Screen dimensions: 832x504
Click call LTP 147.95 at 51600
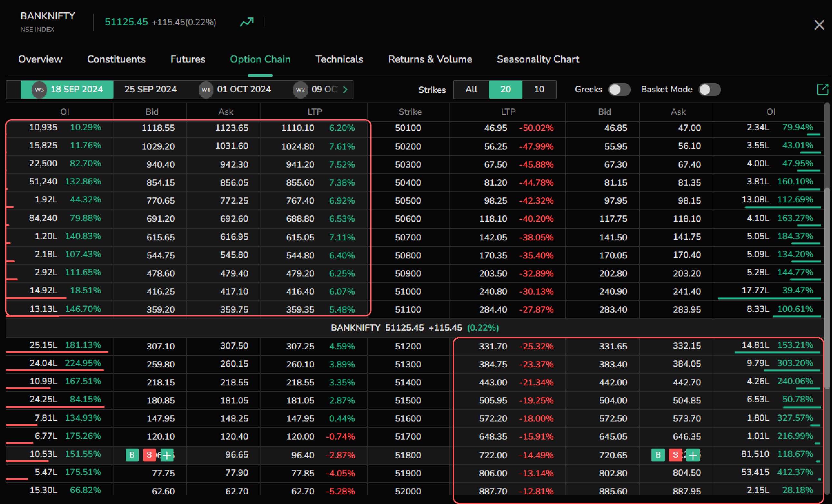[x=300, y=418]
